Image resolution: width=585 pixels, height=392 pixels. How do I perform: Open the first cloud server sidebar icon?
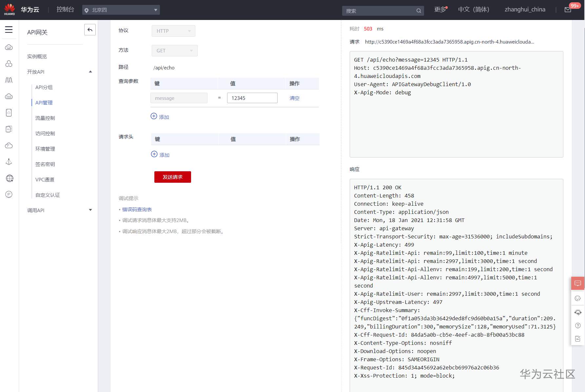point(9,47)
